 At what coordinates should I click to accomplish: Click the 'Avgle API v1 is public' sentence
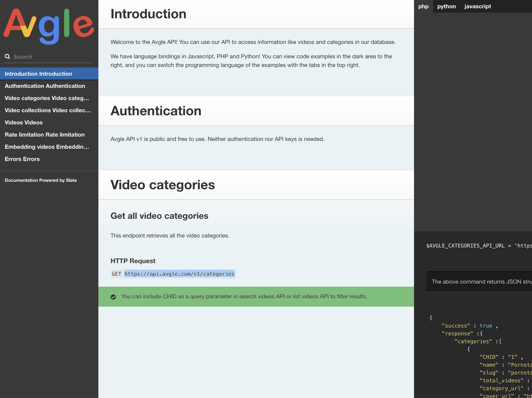217,139
